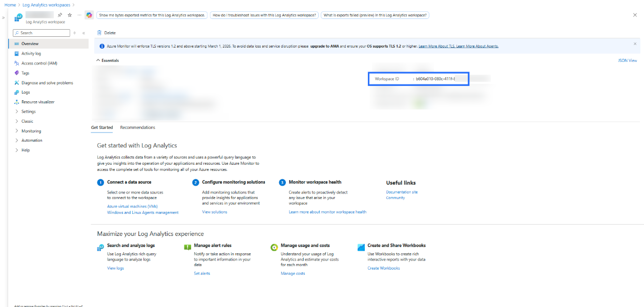Switch to the Get Started tab

102,127
